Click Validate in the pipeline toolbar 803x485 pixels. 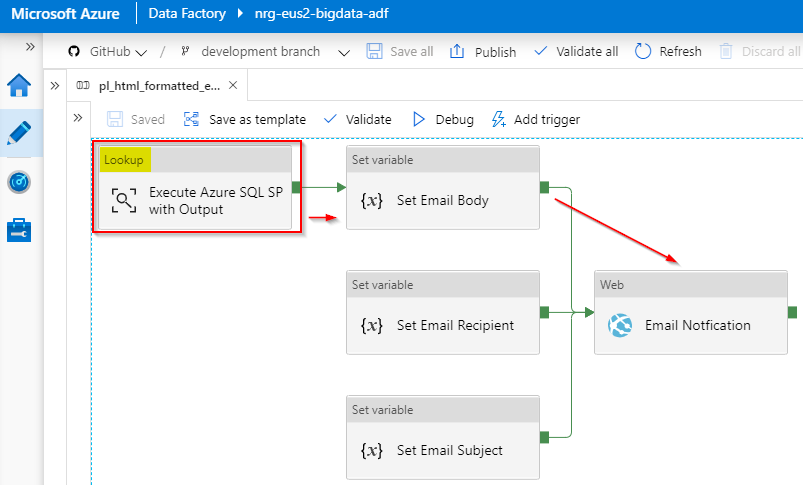tap(357, 119)
